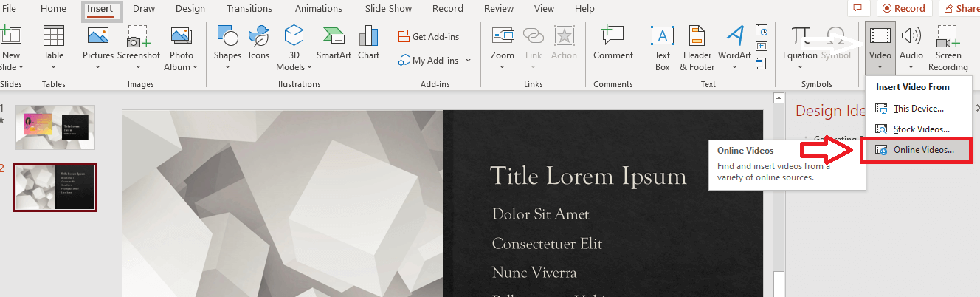Expand the WordArt styles dropdown
980x297 pixels.
[734, 67]
